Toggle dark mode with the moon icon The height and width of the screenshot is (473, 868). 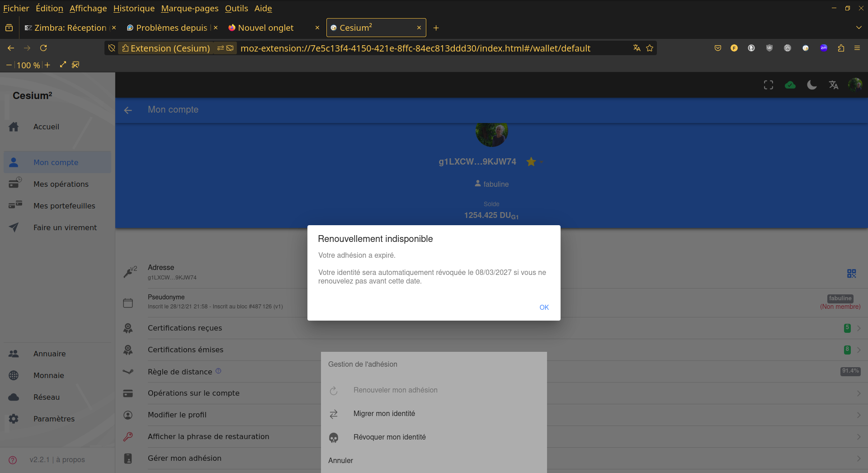(x=812, y=85)
